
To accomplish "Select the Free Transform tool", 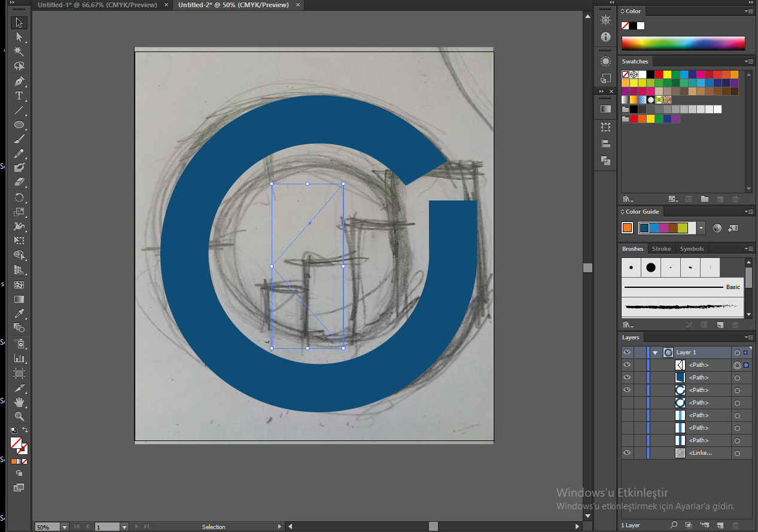I will click(x=19, y=241).
